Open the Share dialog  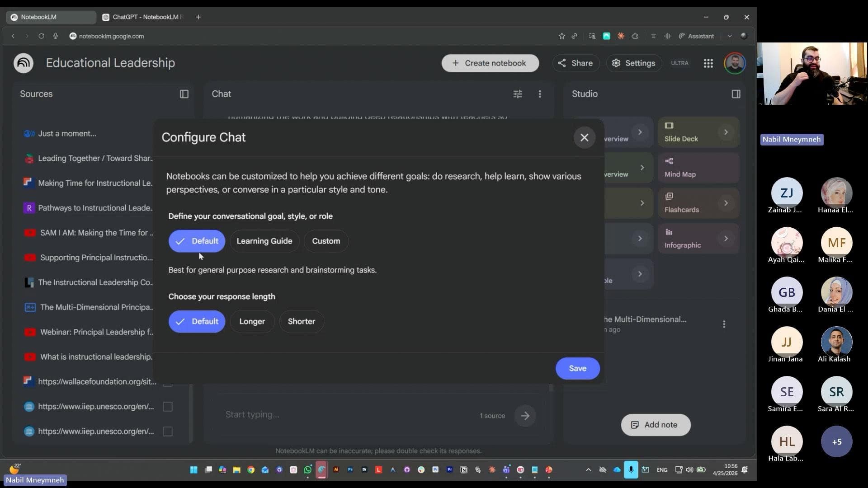point(576,63)
